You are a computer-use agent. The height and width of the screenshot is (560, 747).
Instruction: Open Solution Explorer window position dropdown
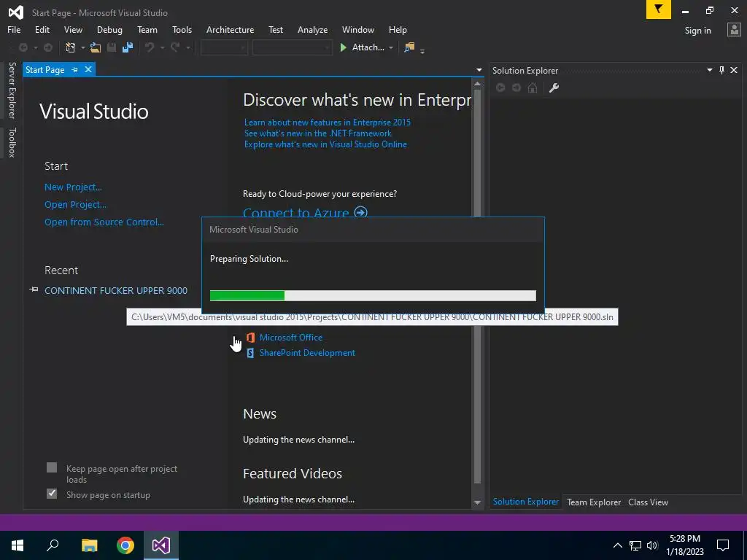point(709,70)
